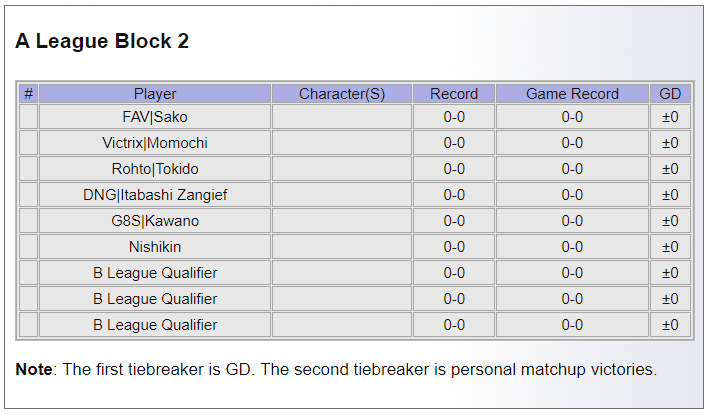The height and width of the screenshot is (415, 708).
Task: Click the first B League Qualifier entry
Action: click(x=155, y=273)
